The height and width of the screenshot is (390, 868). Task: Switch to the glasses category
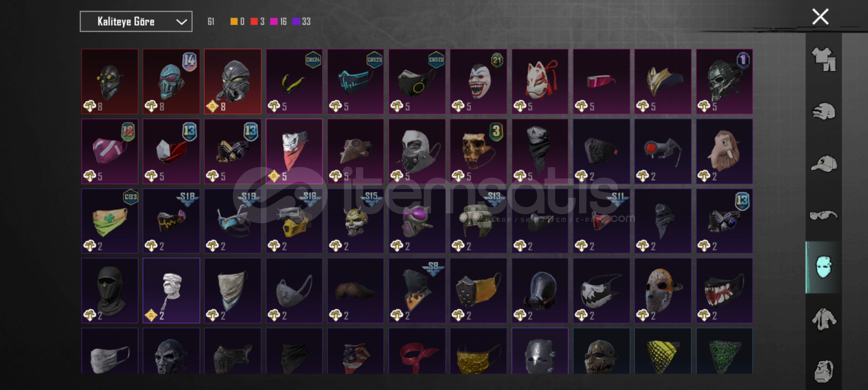pos(824,216)
